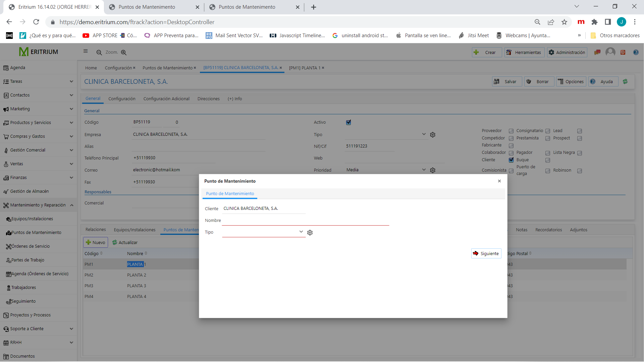Select PLANTA 1 row in maintenance points list
Viewport: 644px width, 362px height.
tap(136, 264)
